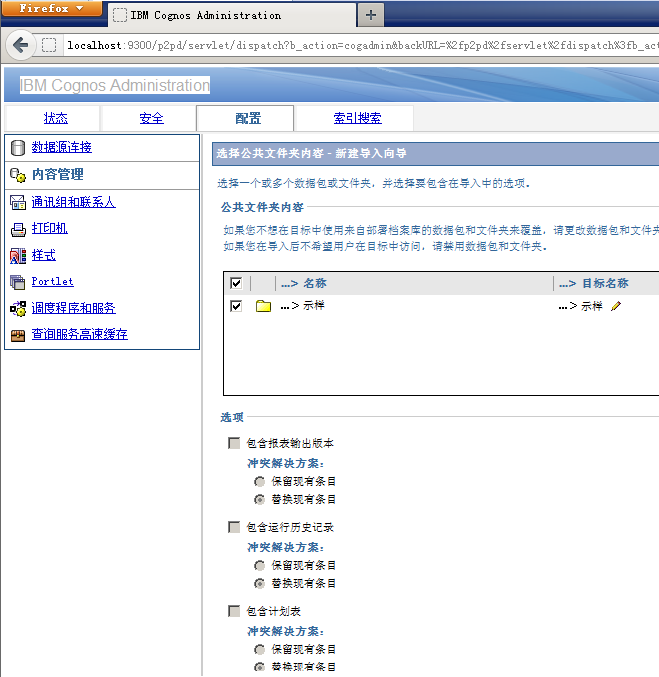This screenshot has height=677, width=659.
Task: Toggle the select-all checkbox in table header
Action: 236,284
